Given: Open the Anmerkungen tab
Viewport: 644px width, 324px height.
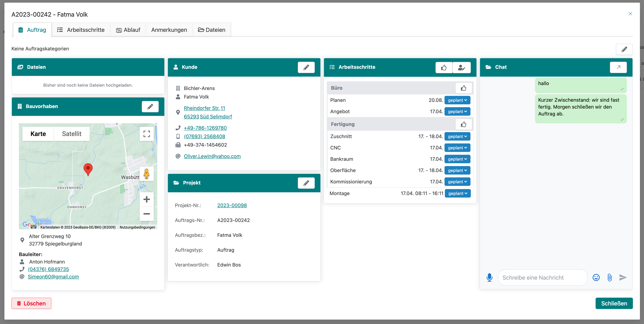Looking at the screenshot, I should point(169,30).
